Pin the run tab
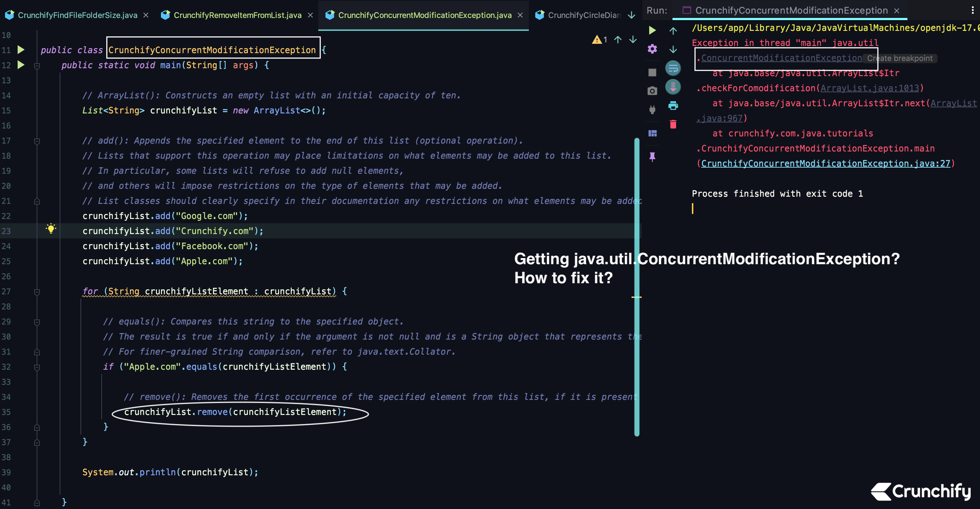Image resolution: width=980 pixels, height=509 pixels. tap(652, 157)
